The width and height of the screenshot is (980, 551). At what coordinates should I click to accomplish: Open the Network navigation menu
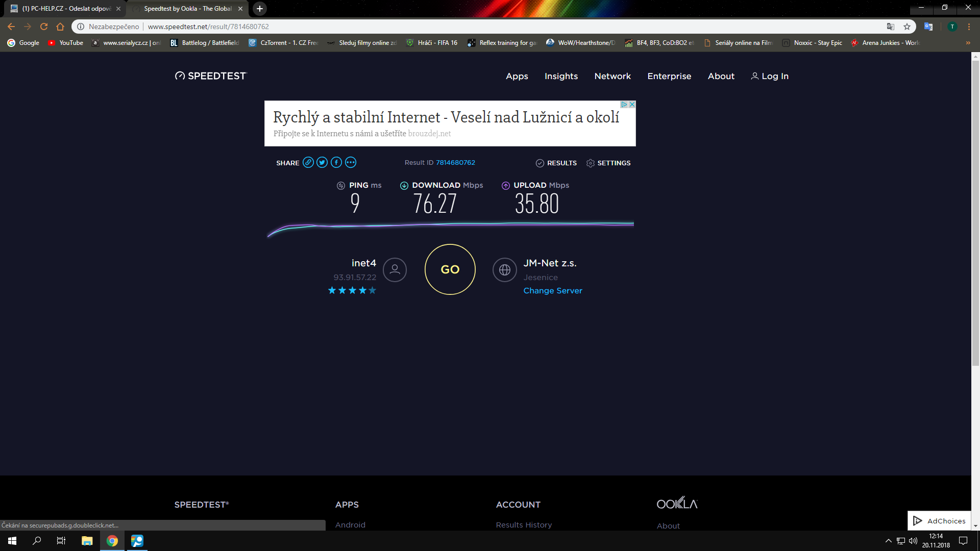coord(612,76)
